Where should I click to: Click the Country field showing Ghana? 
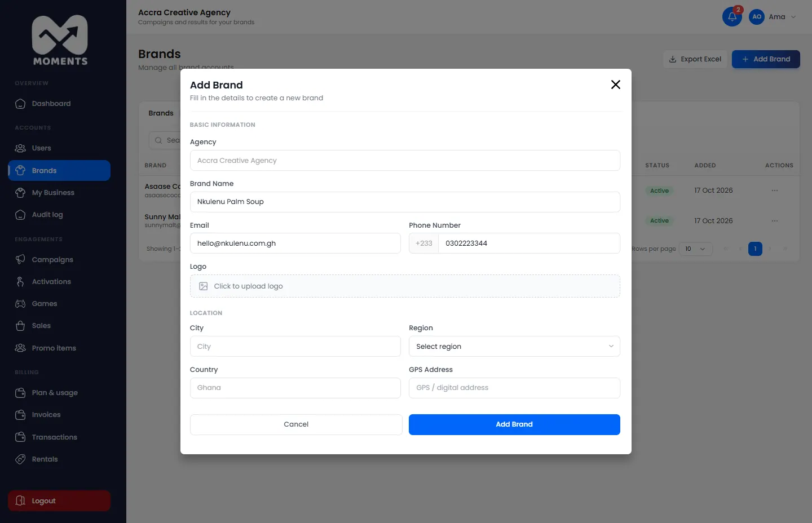click(x=295, y=388)
